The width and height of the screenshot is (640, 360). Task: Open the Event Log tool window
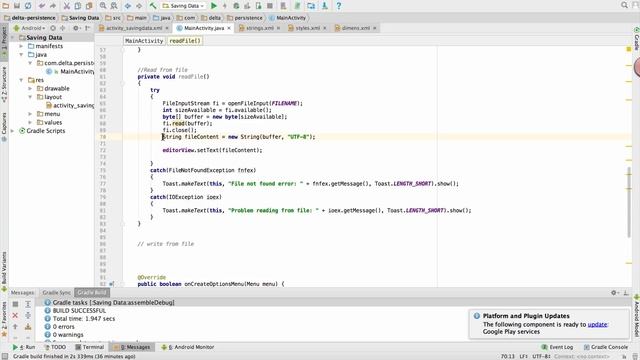tap(557, 347)
